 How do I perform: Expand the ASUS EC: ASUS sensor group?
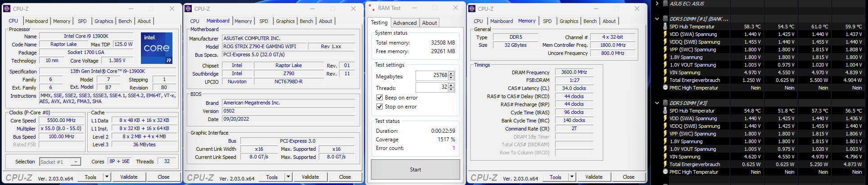click(657, 4)
